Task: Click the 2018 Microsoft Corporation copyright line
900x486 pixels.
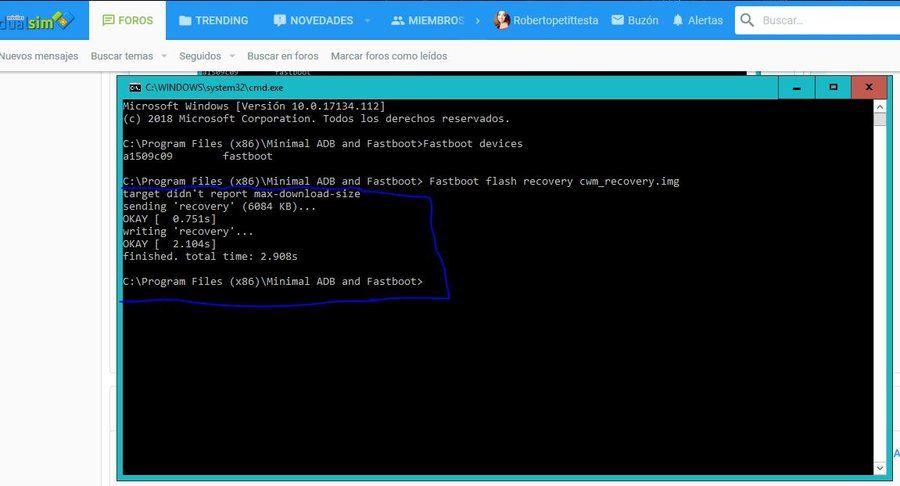Action: tap(316, 119)
